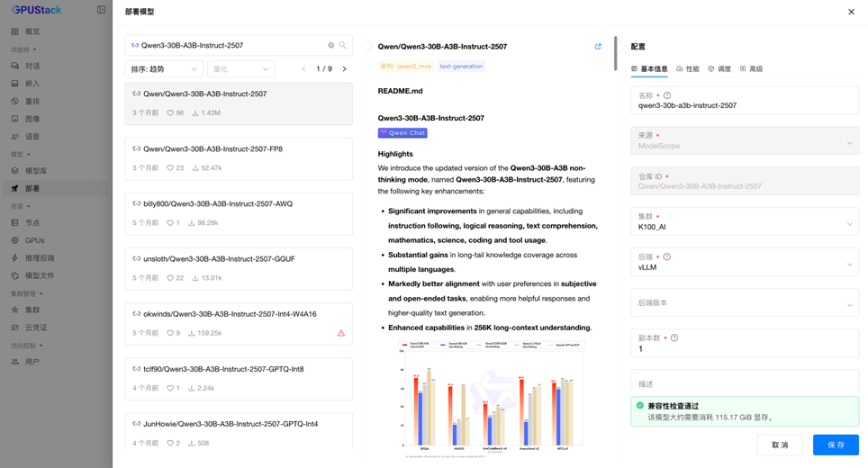Viewport: 868px width, 468px height.
Task: Collapse sidebar with the panel toggle icon
Action: (x=102, y=9)
